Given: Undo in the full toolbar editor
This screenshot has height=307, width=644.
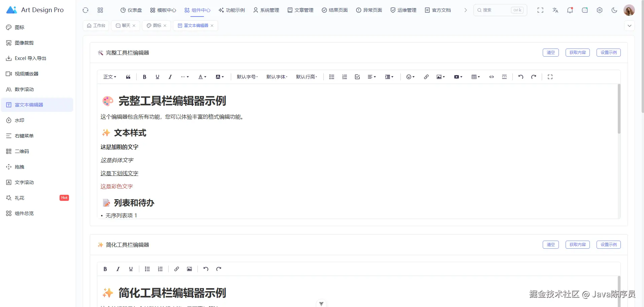Looking at the screenshot, I should point(521,77).
